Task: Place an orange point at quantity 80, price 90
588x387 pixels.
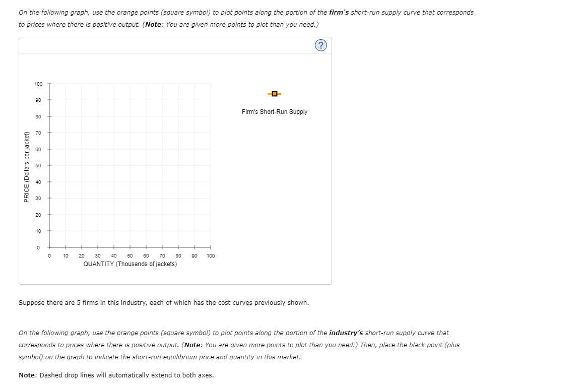Action: pyautogui.click(x=178, y=100)
